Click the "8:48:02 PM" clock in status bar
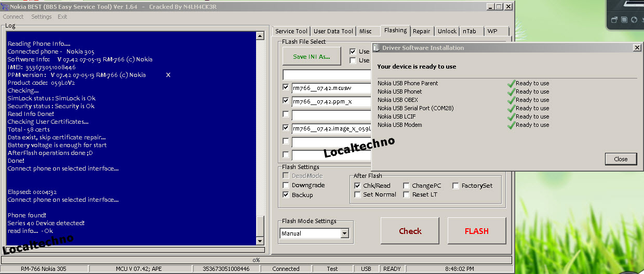 tap(460, 269)
